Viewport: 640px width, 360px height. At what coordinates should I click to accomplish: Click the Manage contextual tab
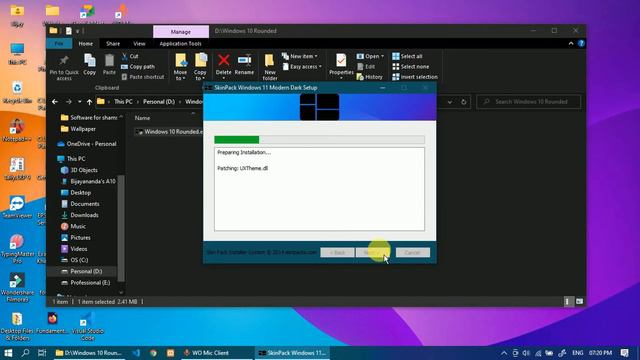coord(181,31)
